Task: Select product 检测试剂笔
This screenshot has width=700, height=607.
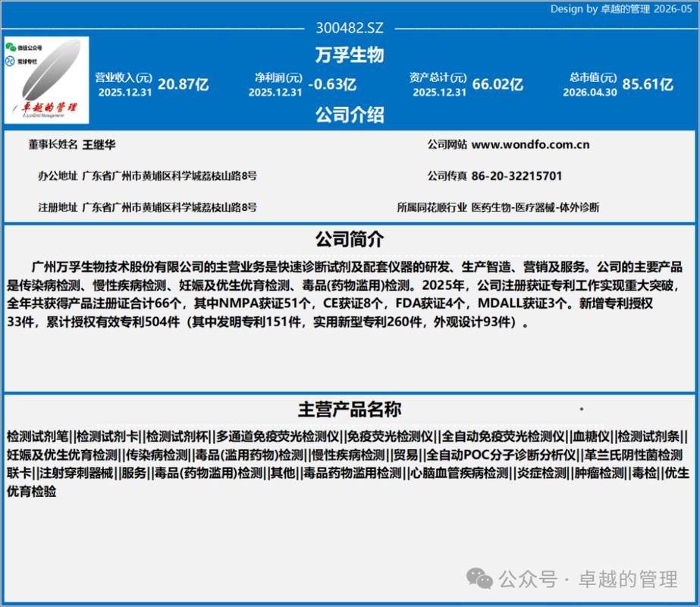Action: tap(37, 436)
